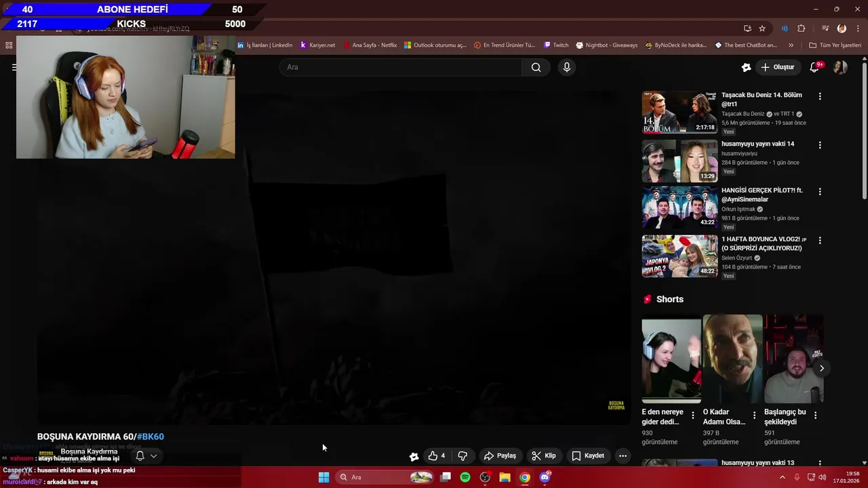The image size is (868, 488).
Task: Click the sparkle icon beside Oluştur
Action: 746,67
